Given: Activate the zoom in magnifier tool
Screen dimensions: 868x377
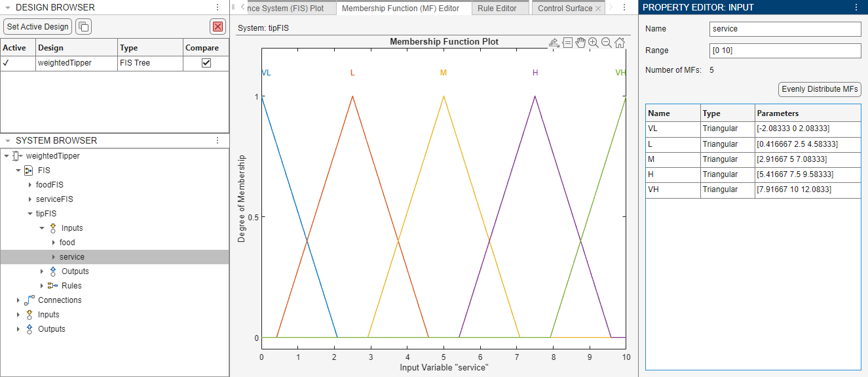Looking at the screenshot, I should tap(594, 43).
